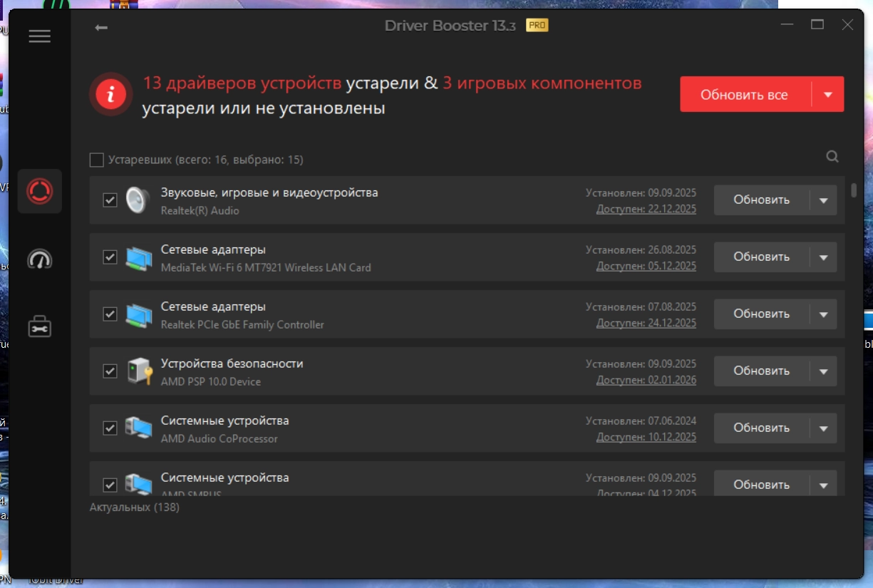Click the Установлен: 07.06.2024 date text
Screen dimensions: 873x588
[x=641, y=421]
